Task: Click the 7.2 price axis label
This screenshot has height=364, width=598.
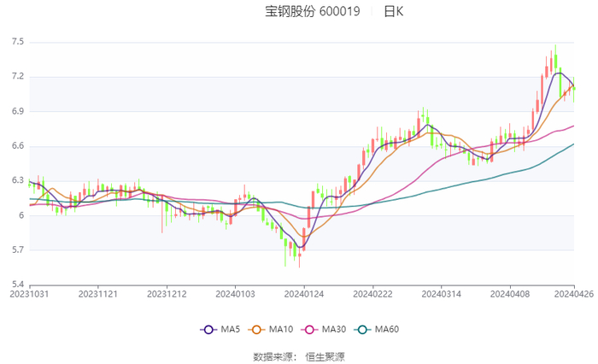Action: coord(18,76)
